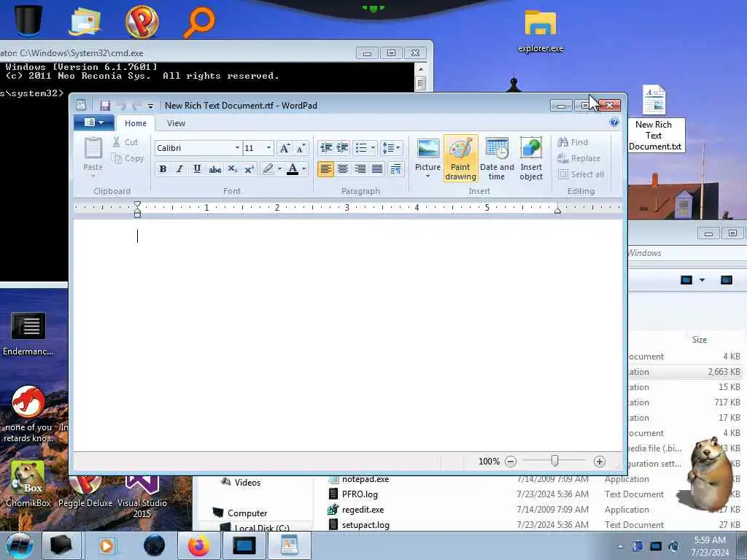Open the list style dropdown arrow
This screenshot has height=560, width=747.
(x=373, y=148)
